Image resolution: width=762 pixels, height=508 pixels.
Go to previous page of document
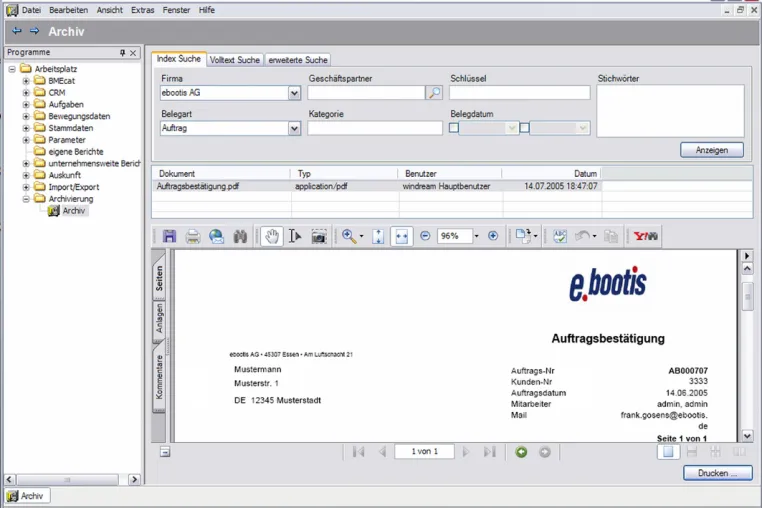click(382, 452)
